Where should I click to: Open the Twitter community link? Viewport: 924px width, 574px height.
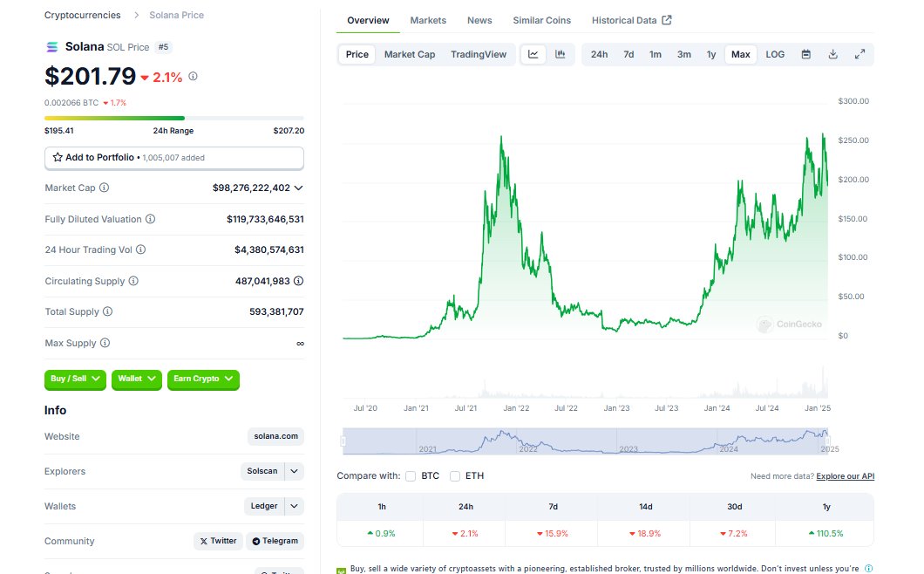coord(218,541)
